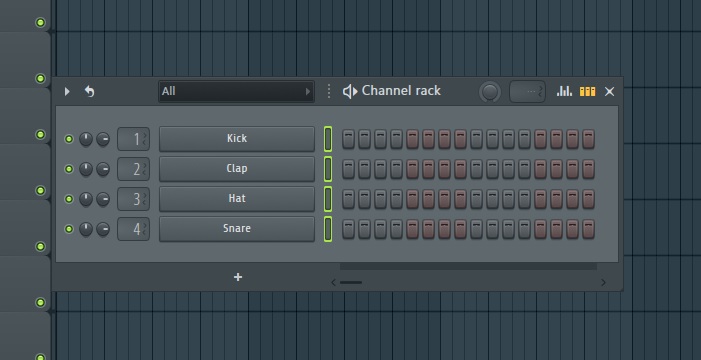Adjust the swing knob in Channel rack header
Viewport: 701px width, 360px height.
490,92
